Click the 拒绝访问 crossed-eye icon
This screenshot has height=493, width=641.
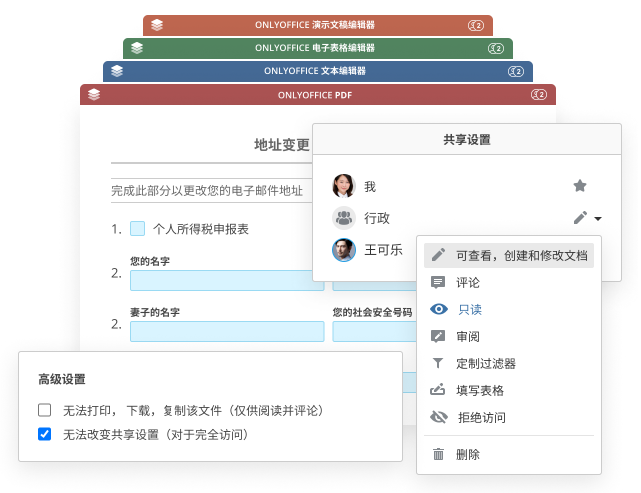pyautogui.click(x=438, y=417)
